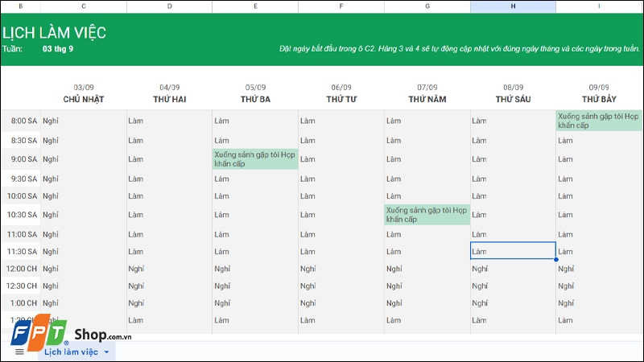Click the 08/09 date cell above THỨ SÁU
Image resolution: width=644 pixels, height=362 pixels.
point(513,88)
